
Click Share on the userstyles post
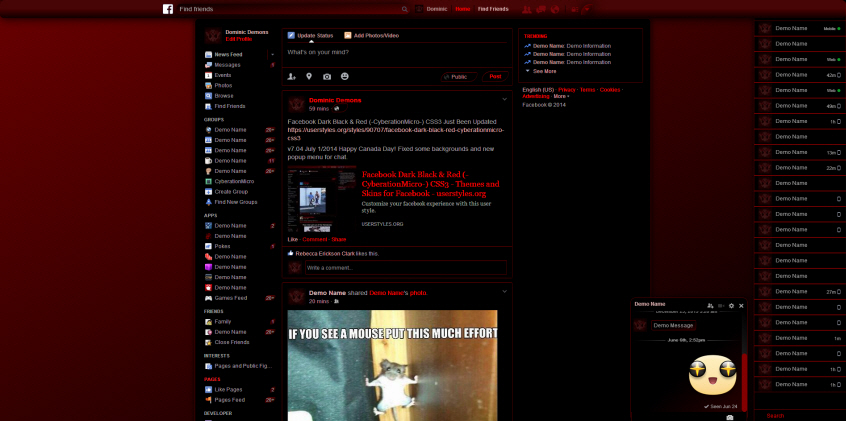tap(339, 239)
